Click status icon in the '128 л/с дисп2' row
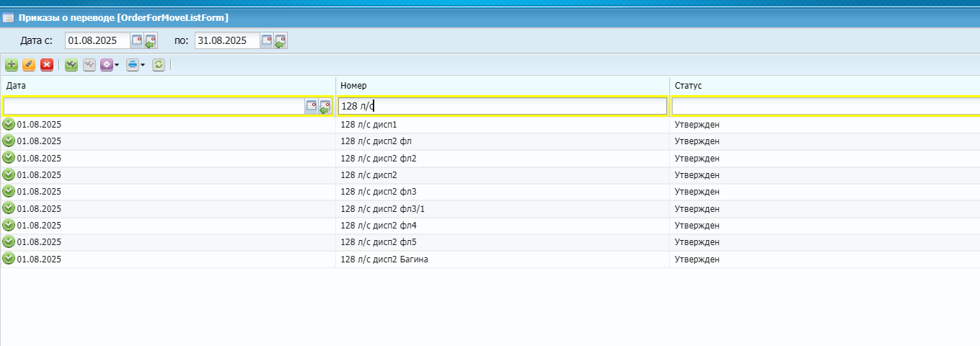980x346 pixels. click(x=9, y=174)
